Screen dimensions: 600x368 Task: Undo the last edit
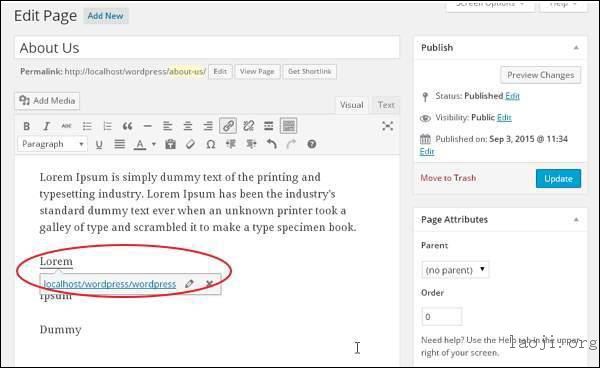point(271,145)
